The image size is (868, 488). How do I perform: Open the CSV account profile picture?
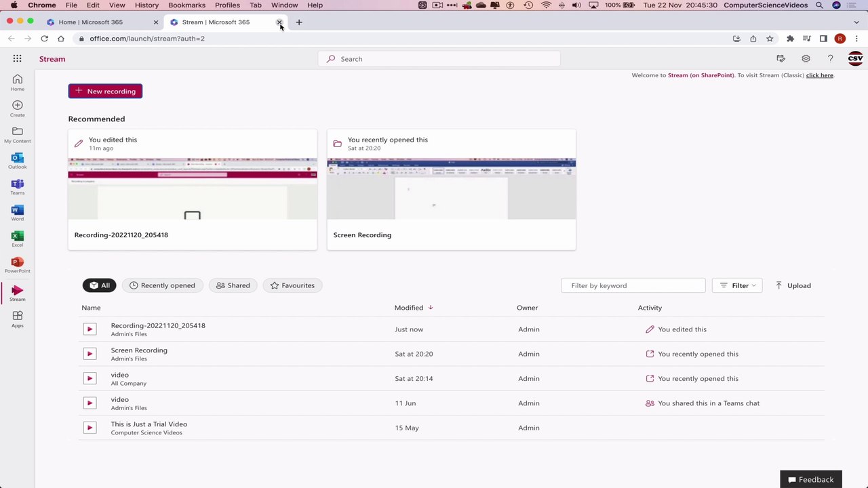(x=855, y=59)
